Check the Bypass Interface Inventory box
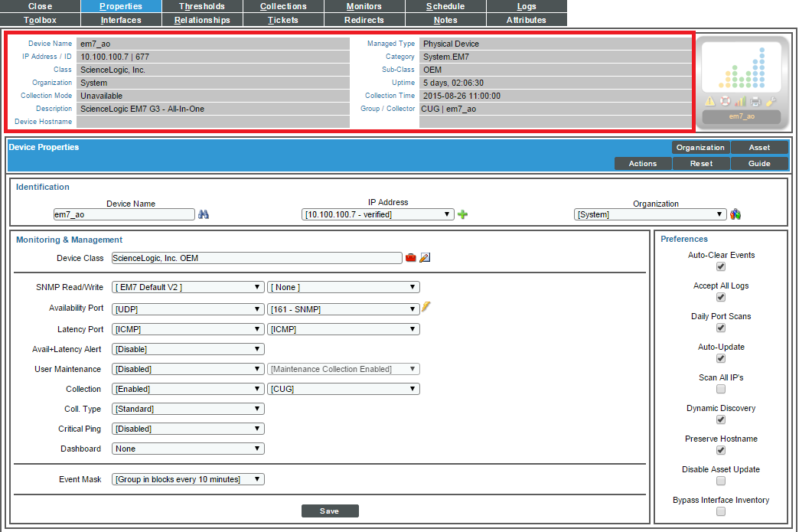The height and width of the screenshot is (532, 799). click(x=720, y=511)
